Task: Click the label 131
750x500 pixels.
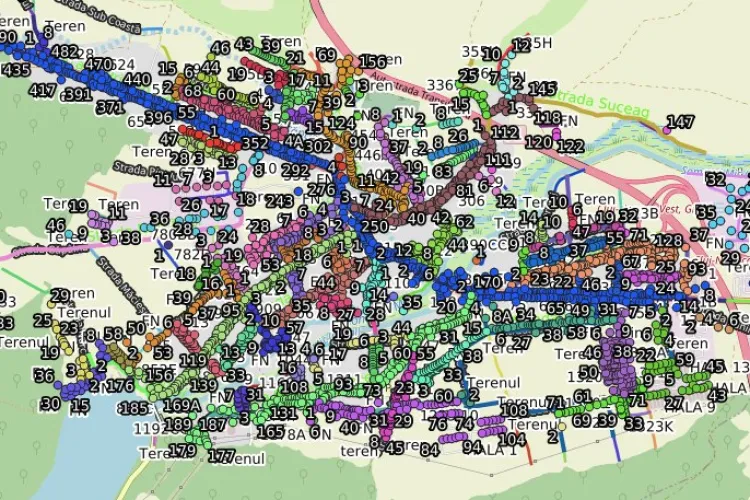Action: pyautogui.click(x=283, y=413)
